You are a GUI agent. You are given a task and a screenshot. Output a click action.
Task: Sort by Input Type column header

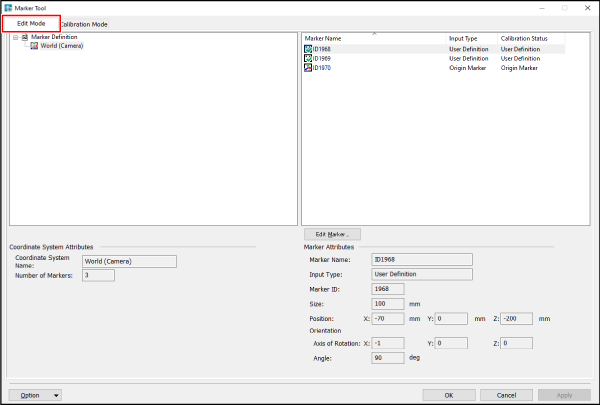(x=472, y=39)
